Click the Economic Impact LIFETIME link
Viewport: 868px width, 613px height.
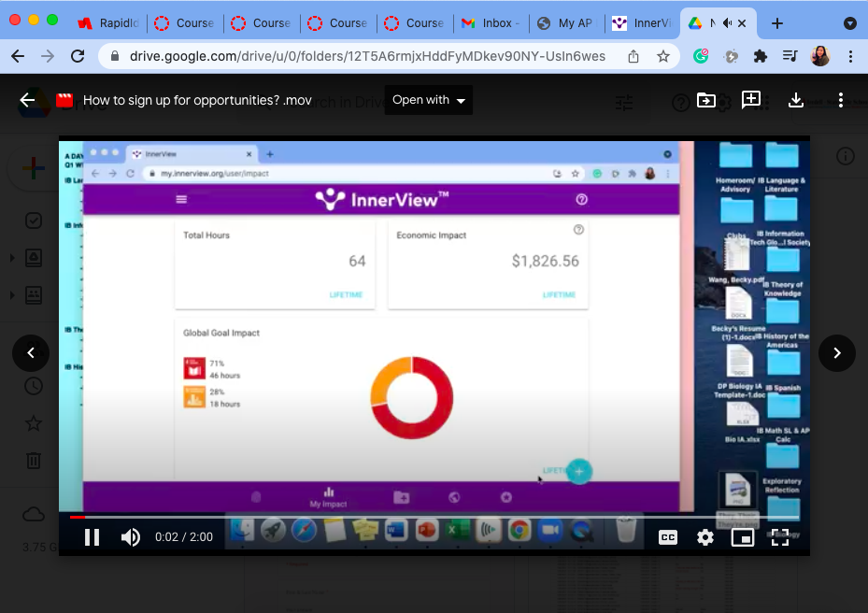559,294
